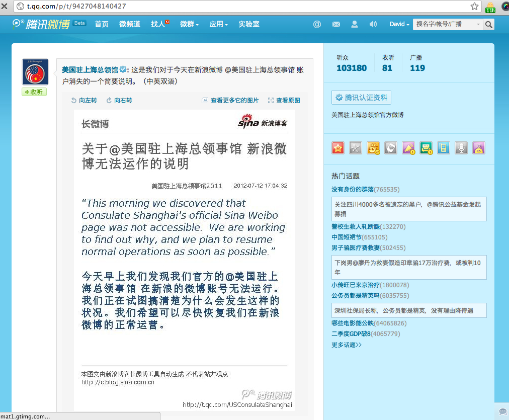Follow the account with +收听 button

pos(34,92)
